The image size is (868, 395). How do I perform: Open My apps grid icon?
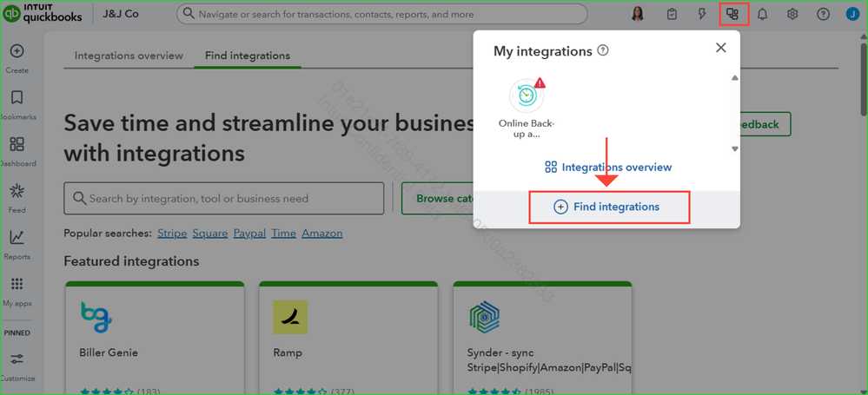coord(17,285)
